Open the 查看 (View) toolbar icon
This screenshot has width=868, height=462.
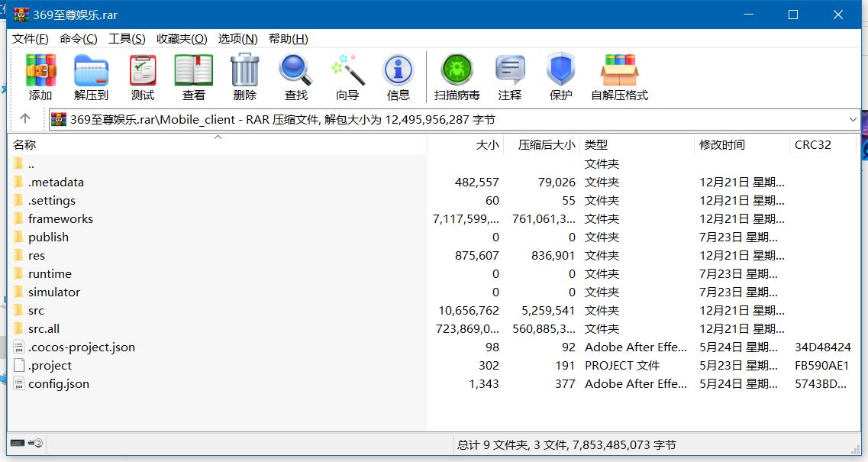(x=193, y=77)
